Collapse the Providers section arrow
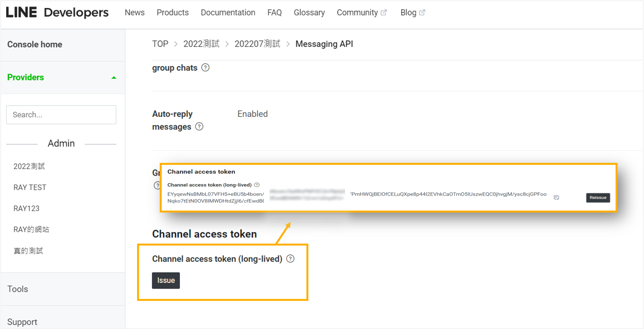This screenshot has height=329, width=644. click(x=114, y=78)
